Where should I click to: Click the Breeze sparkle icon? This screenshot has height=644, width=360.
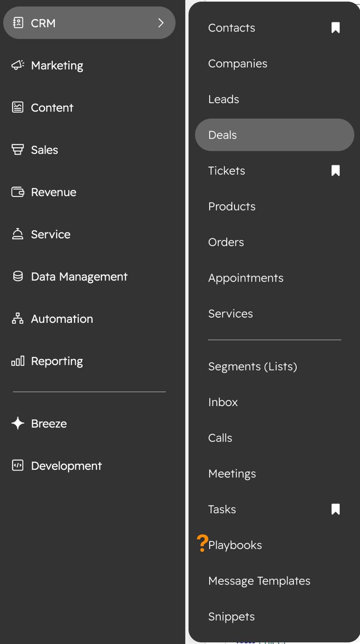18,423
